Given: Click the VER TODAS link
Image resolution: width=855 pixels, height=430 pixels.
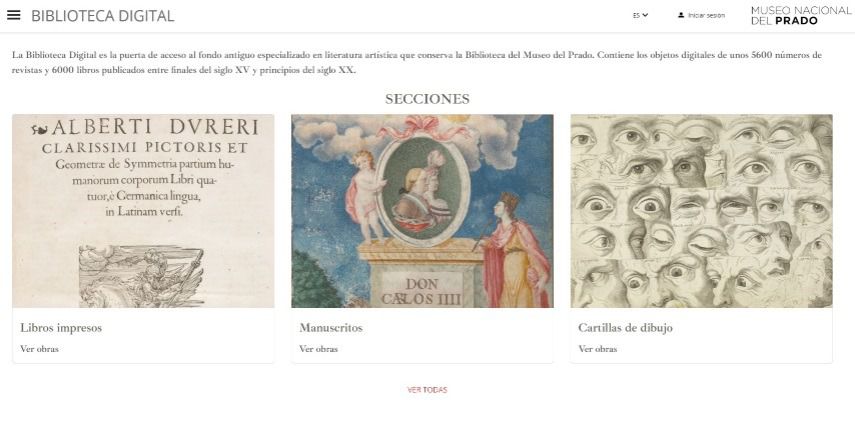Looking at the screenshot, I should coord(427,390).
